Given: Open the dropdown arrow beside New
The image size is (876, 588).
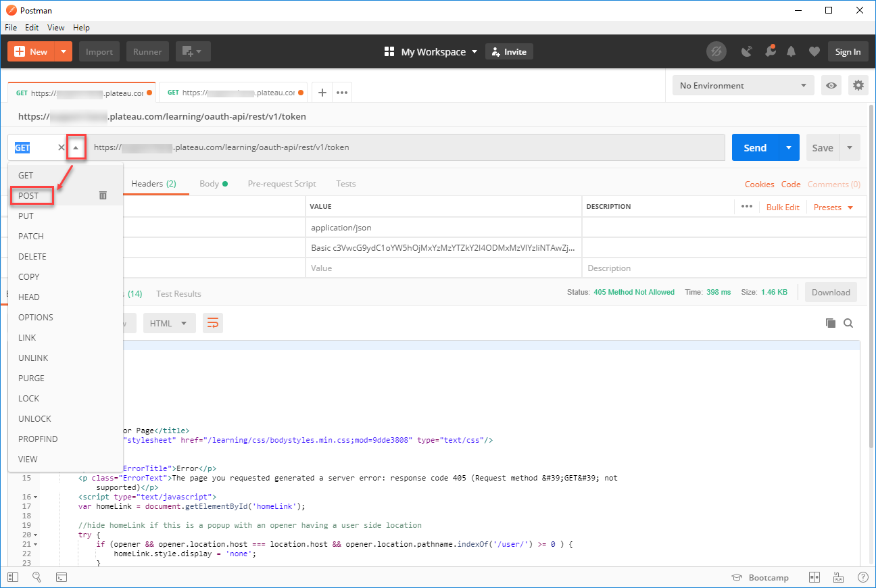Looking at the screenshot, I should click(64, 52).
